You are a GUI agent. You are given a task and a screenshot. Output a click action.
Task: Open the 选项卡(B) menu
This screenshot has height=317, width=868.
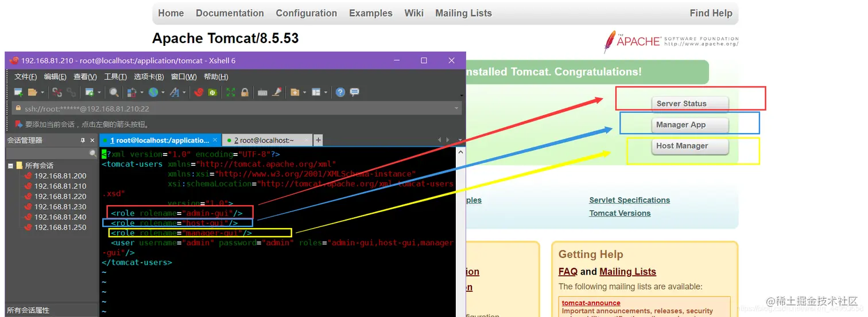[x=149, y=77]
